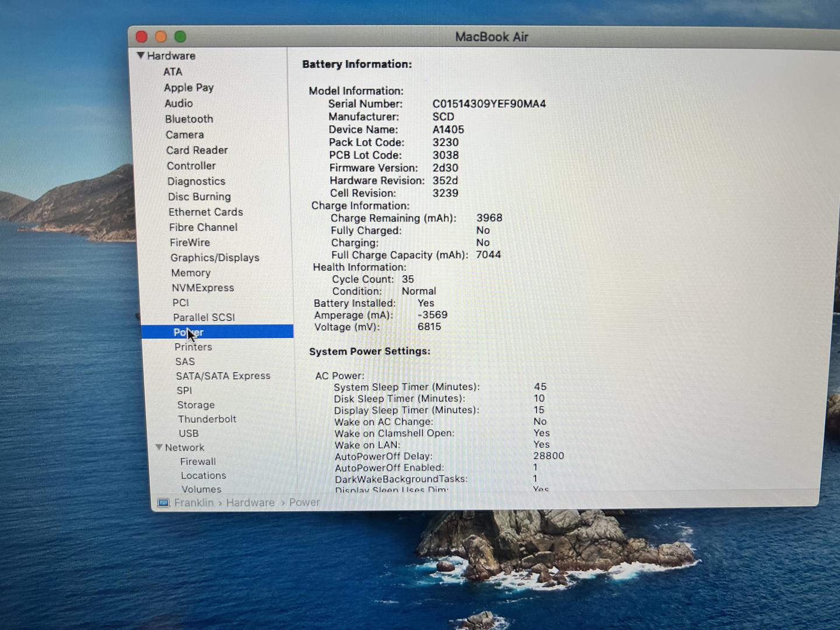Click the AutoPowerOff Delay value 28800
Viewport: 840px width, 630px height.
(549, 456)
